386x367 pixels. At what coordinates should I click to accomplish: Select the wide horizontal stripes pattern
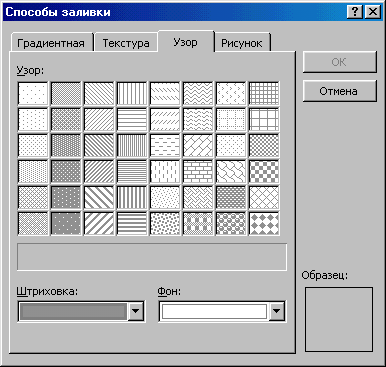click(x=132, y=223)
